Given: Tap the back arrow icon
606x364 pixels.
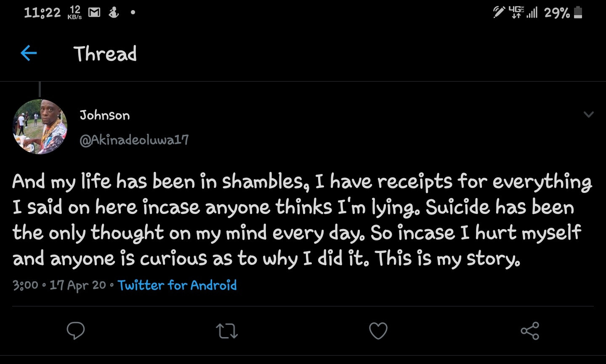Looking at the screenshot, I should tap(29, 53).
